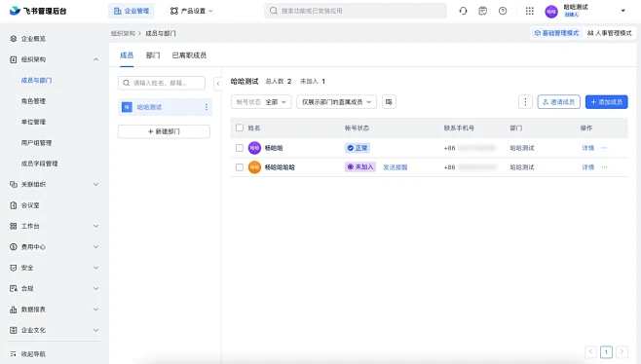Viewport: 641px width, 364px height.
Task: Click the 收起导航 collapse icon
Action: click(x=14, y=354)
